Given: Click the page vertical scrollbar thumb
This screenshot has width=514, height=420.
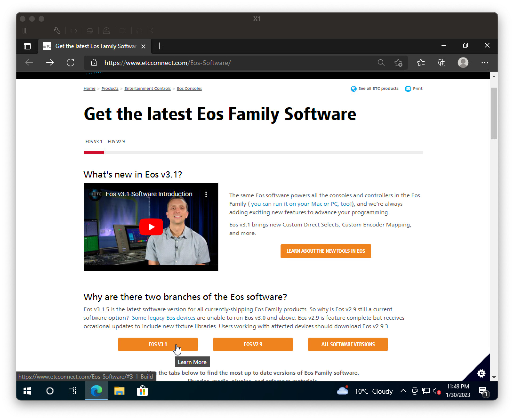Looking at the screenshot, I should point(494,113).
